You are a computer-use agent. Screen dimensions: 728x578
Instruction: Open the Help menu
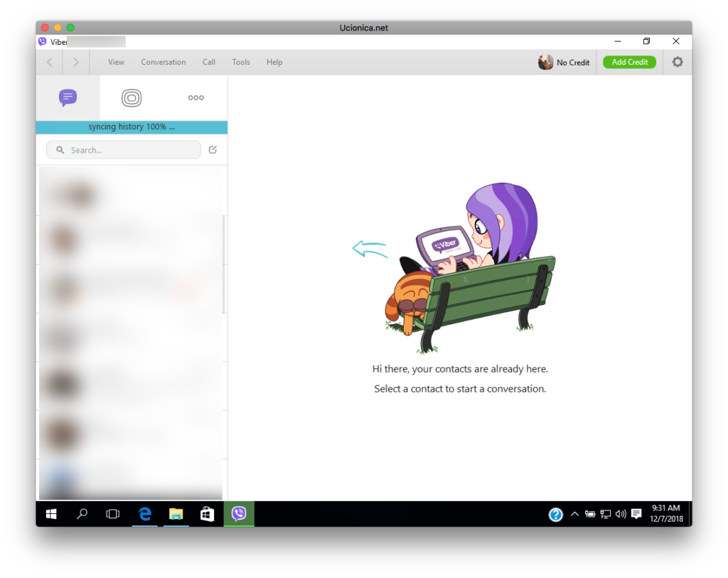[274, 63]
